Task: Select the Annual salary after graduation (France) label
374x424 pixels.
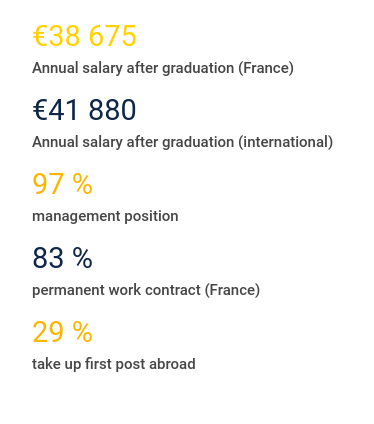Action: coord(163,68)
